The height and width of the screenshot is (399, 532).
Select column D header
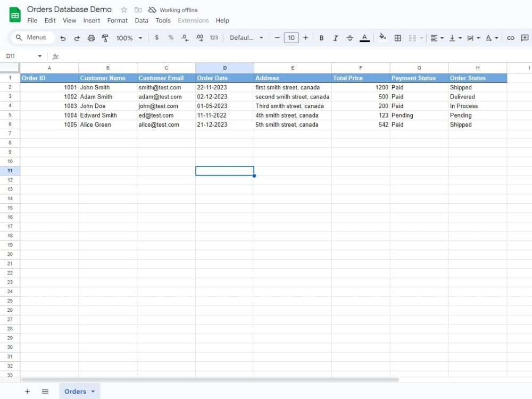pyautogui.click(x=225, y=68)
